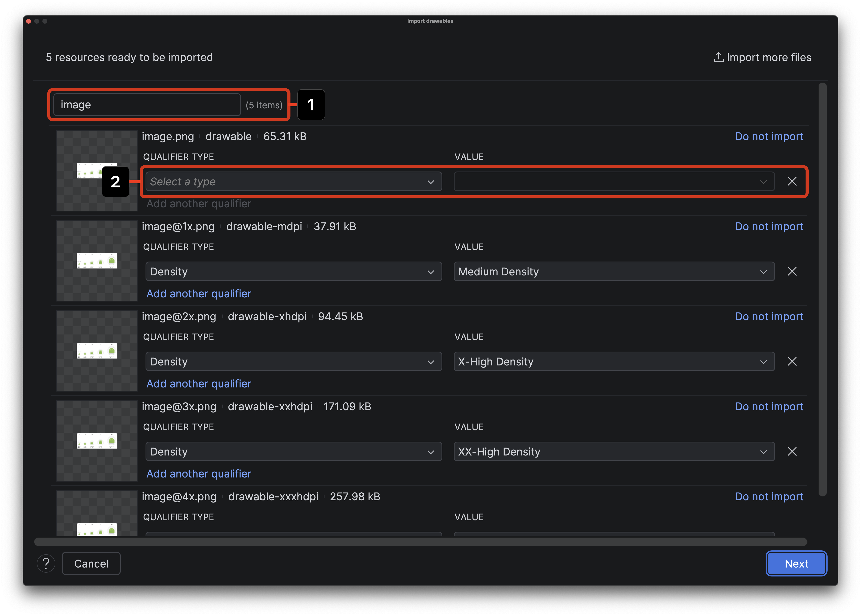Add another qualifier under image@2x.png
The width and height of the screenshot is (861, 616).
pos(199,384)
